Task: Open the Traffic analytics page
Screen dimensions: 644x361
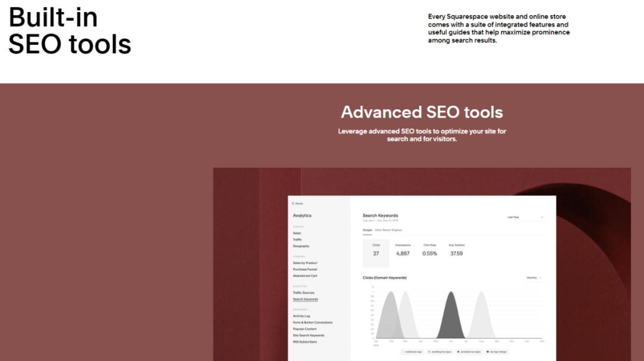Action: [x=298, y=239]
